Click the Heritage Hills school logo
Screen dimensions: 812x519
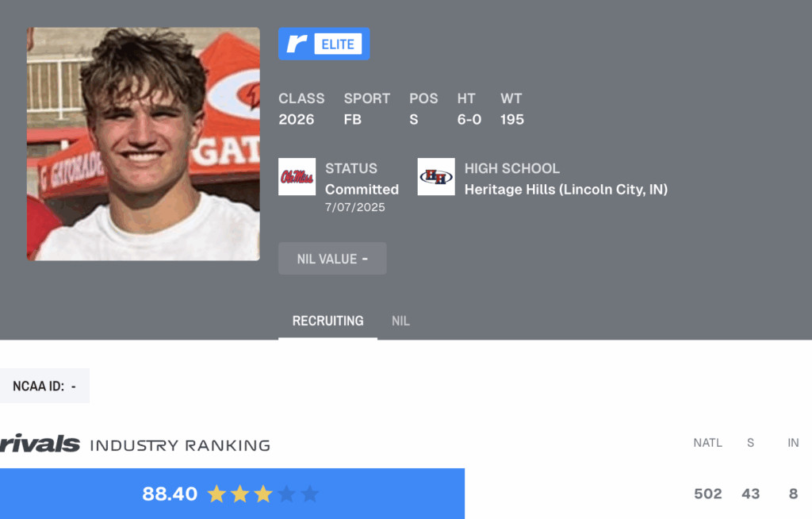tap(436, 176)
